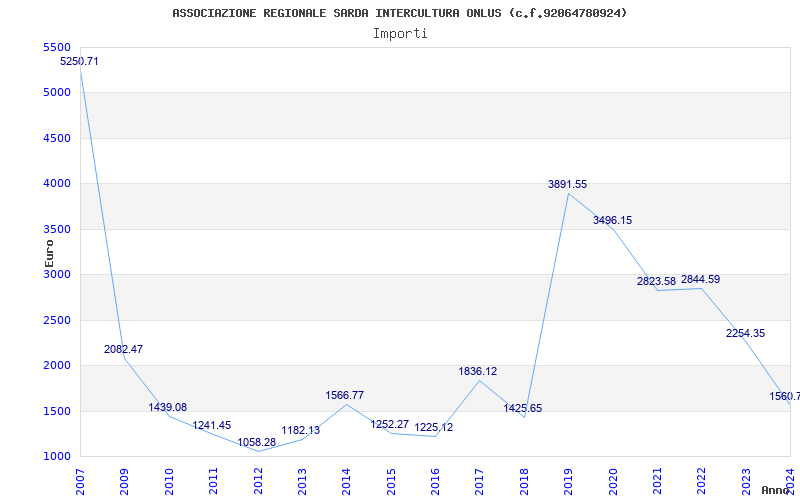Click y-axis tick 3000

[x=57, y=274]
